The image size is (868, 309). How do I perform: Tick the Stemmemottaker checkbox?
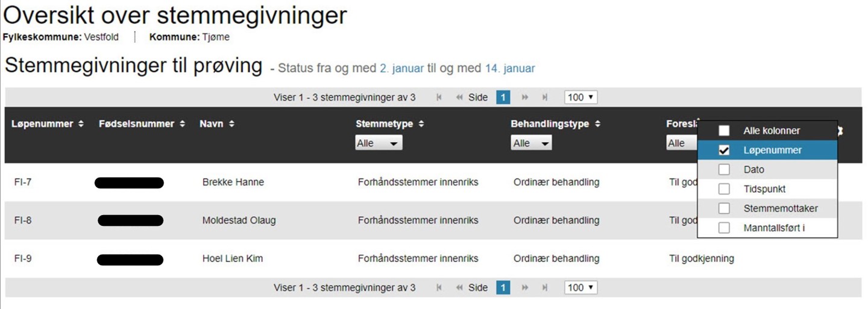pos(724,208)
